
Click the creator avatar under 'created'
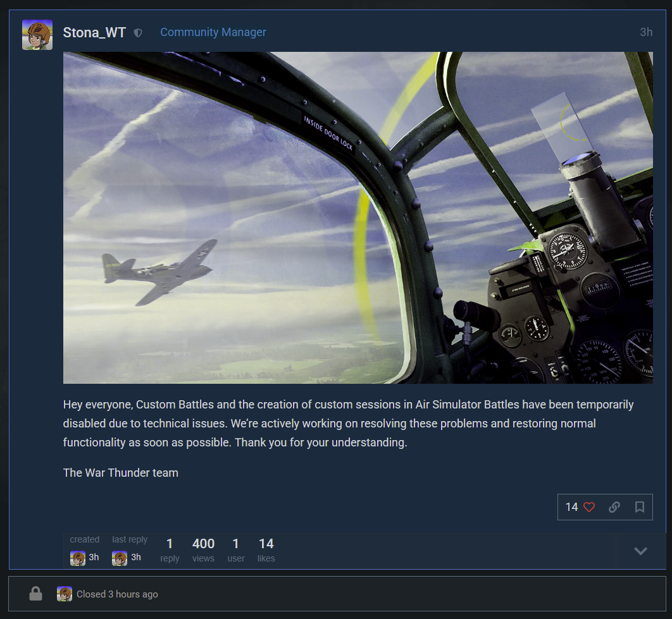78,558
